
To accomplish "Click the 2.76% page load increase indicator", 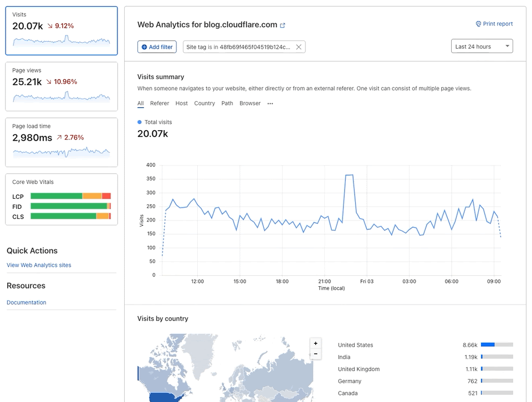I will click(x=70, y=137).
